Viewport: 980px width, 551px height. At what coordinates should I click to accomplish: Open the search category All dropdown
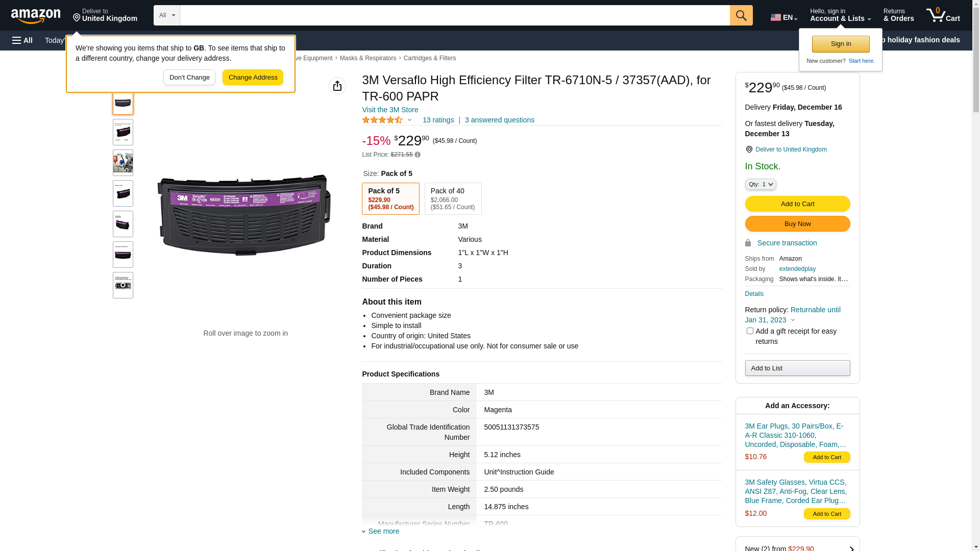pyautogui.click(x=167, y=15)
